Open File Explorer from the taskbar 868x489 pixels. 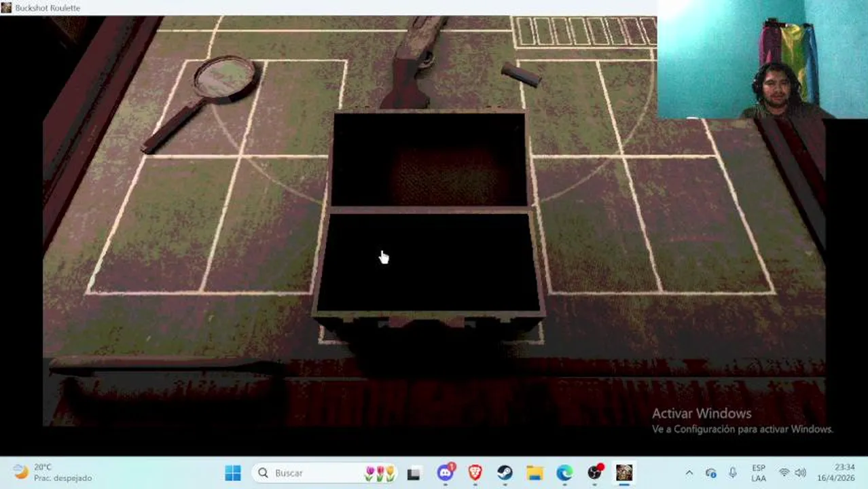pos(535,473)
